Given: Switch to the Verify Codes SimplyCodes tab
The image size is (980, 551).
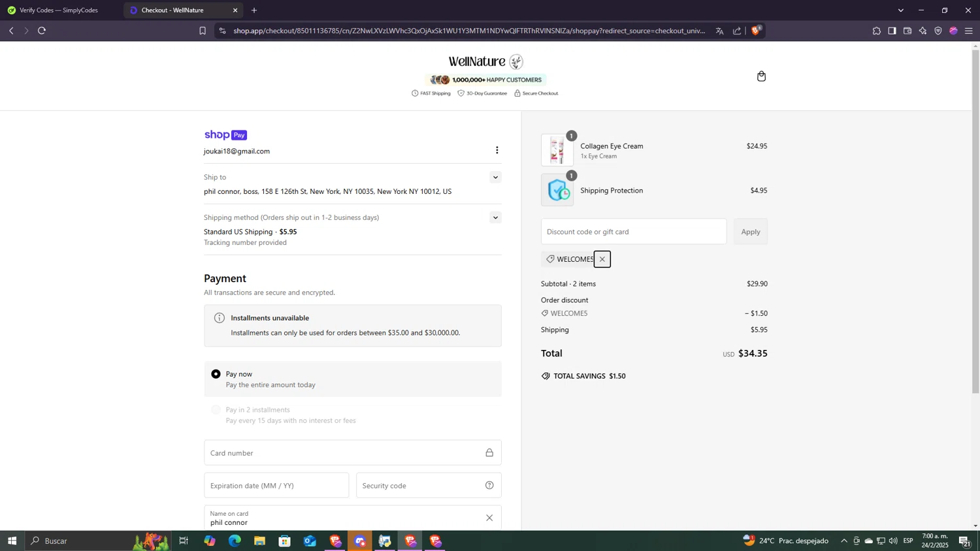Looking at the screenshot, I should (x=60, y=10).
